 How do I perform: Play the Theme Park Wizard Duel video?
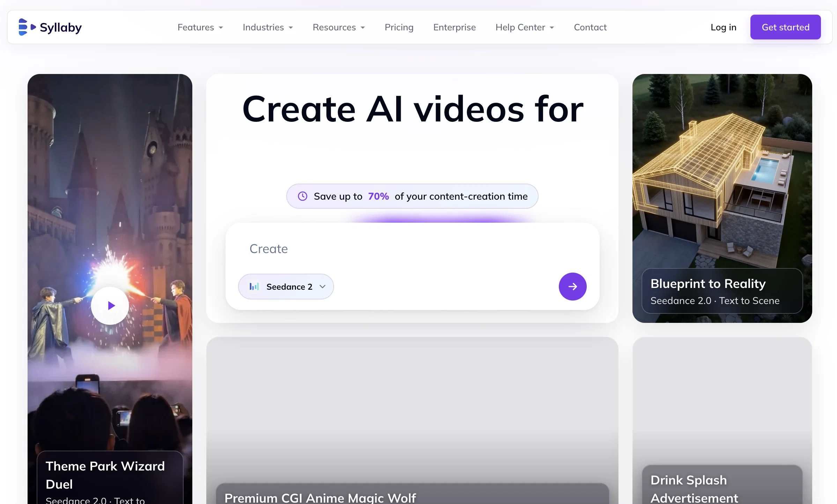coord(110,306)
